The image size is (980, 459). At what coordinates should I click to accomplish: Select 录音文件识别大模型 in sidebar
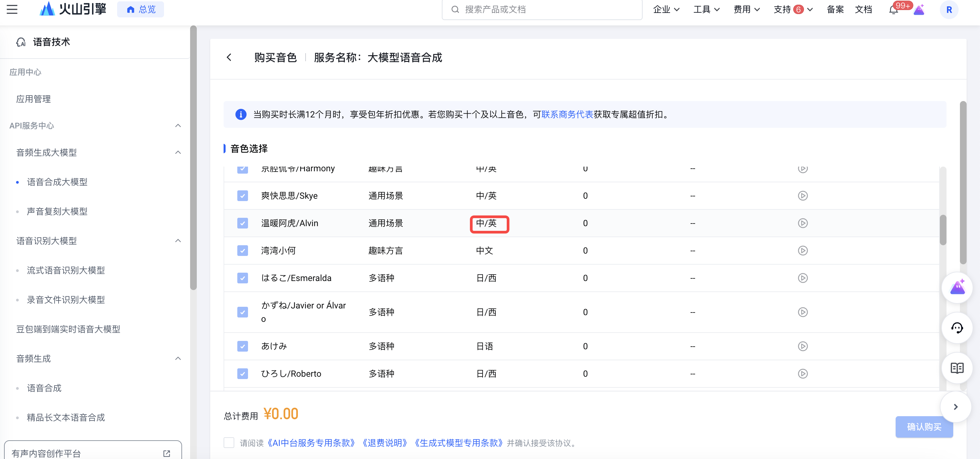pos(66,300)
